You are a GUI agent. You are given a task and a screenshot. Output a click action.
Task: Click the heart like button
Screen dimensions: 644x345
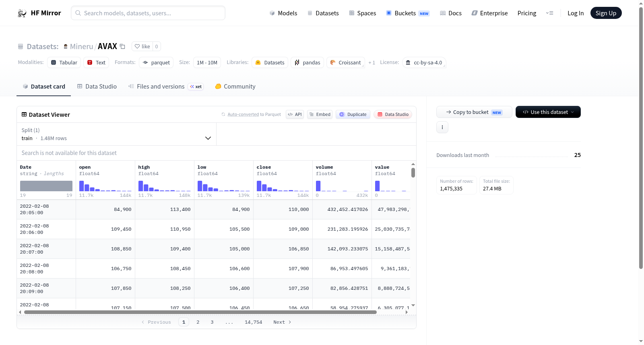tap(142, 46)
